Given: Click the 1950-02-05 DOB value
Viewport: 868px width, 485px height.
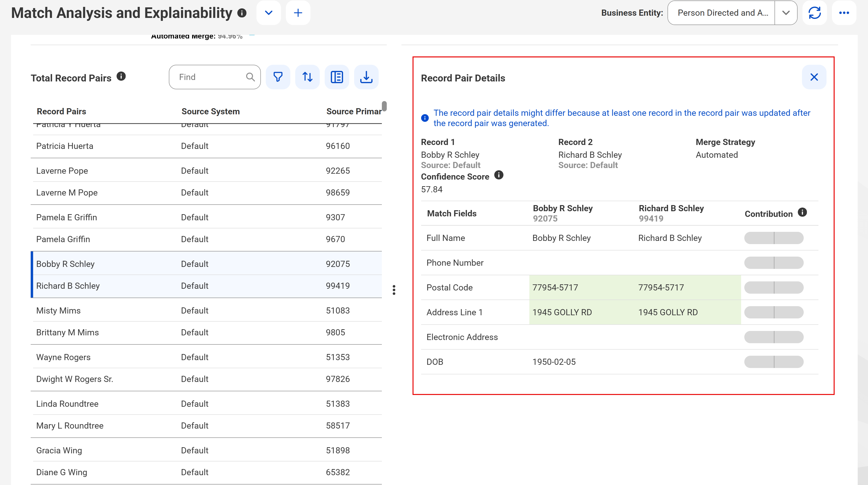Looking at the screenshot, I should click(554, 362).
